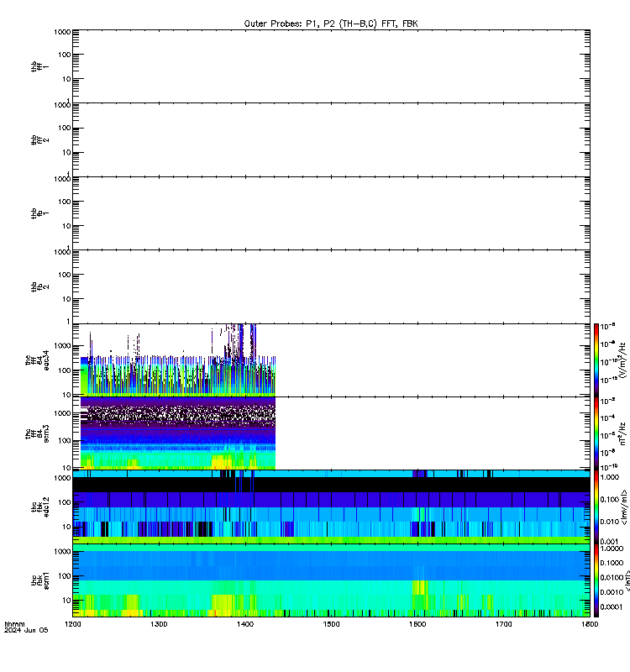The height and width of the screenshot is (672, 630).
Task: Click the 100 tick of thc edc34 panel
Action: tap(65, 370)
